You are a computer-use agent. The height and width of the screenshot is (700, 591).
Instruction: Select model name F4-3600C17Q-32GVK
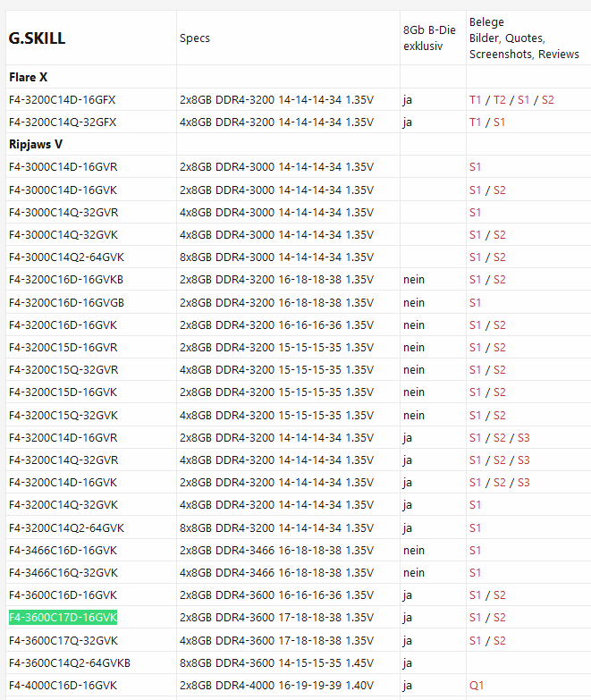coord(63,640)
